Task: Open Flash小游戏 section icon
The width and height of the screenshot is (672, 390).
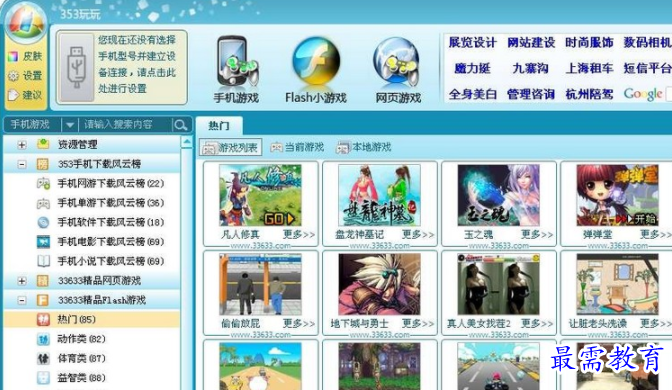Action: point(316,61)
